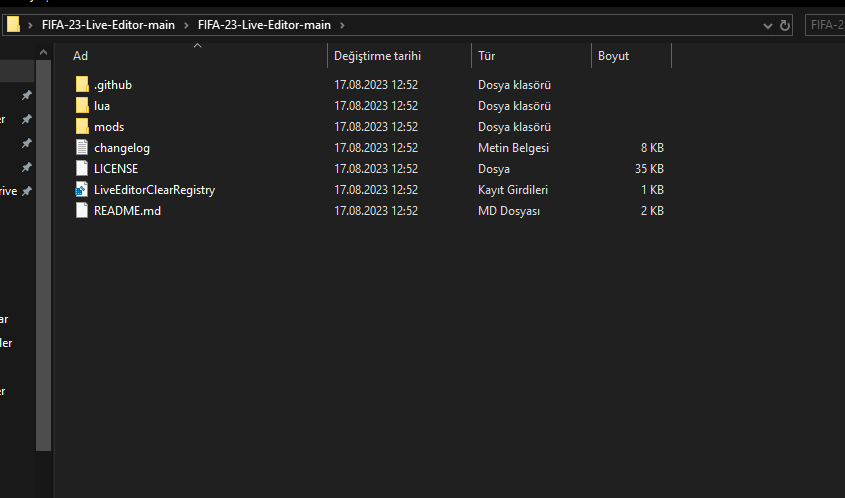Click the Dosya klasörü type of mods row
This screenshot has height=498, width=845.
[514, 127]
